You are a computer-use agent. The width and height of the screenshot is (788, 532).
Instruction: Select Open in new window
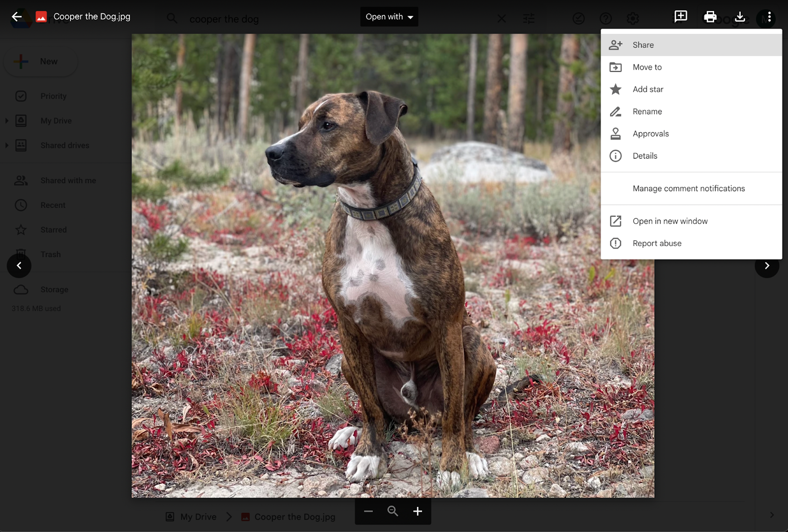pyautogui.click(x=691, y=221)
